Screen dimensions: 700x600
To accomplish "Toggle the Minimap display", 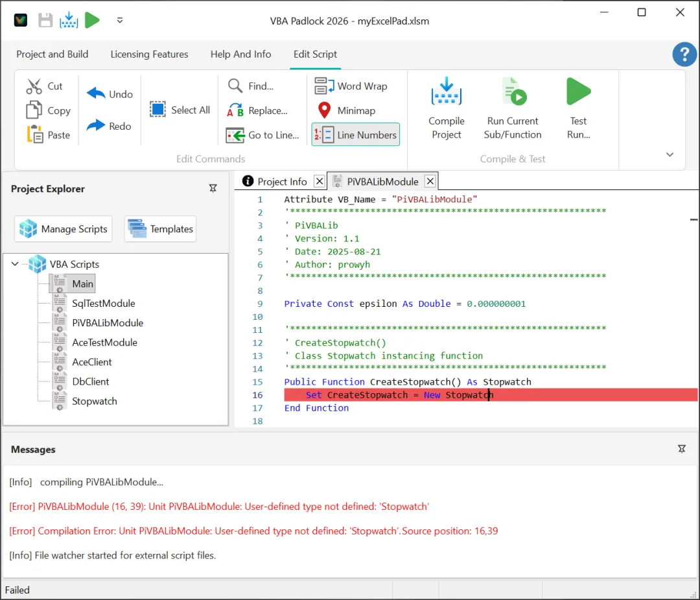I will click(x=346, y=110).
